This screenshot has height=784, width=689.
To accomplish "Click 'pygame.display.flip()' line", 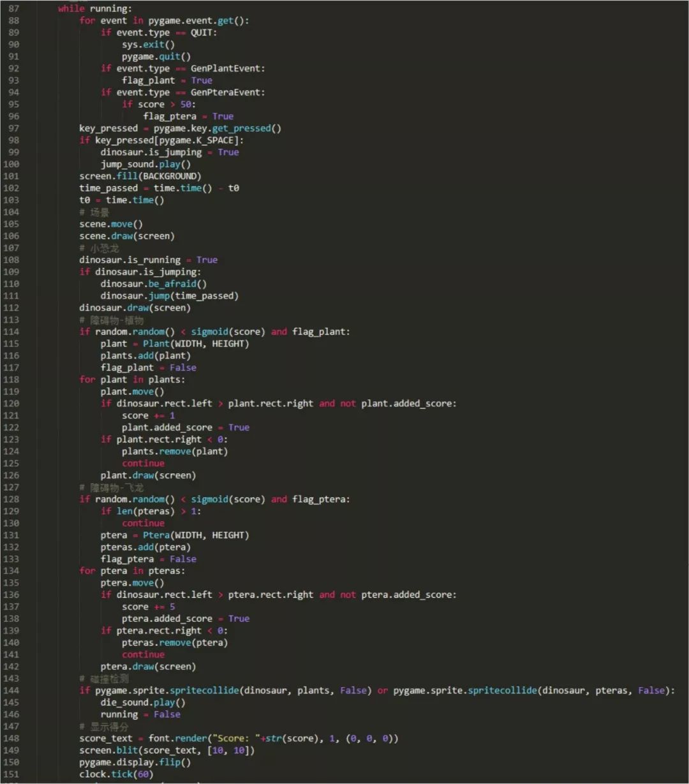I will tap(135, 762).
